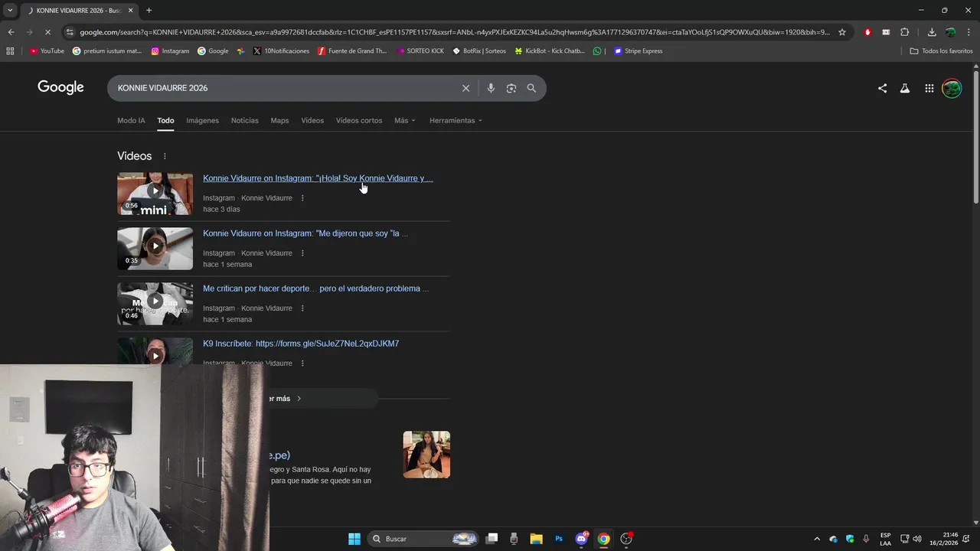Open 'K9 Inscríbete' forms link
Screen dimensions: 980x551
point(301,344)
